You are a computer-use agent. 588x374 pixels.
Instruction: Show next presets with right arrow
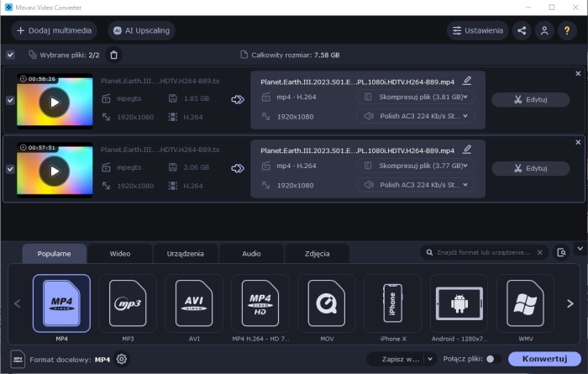(x=570, y=303)
